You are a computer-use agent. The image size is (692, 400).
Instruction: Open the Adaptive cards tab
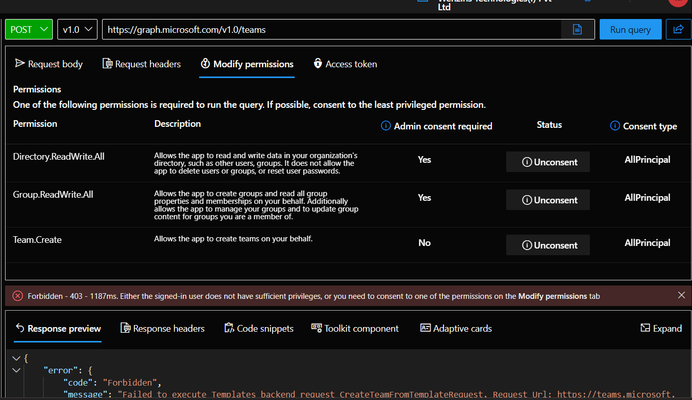(456, 328)
